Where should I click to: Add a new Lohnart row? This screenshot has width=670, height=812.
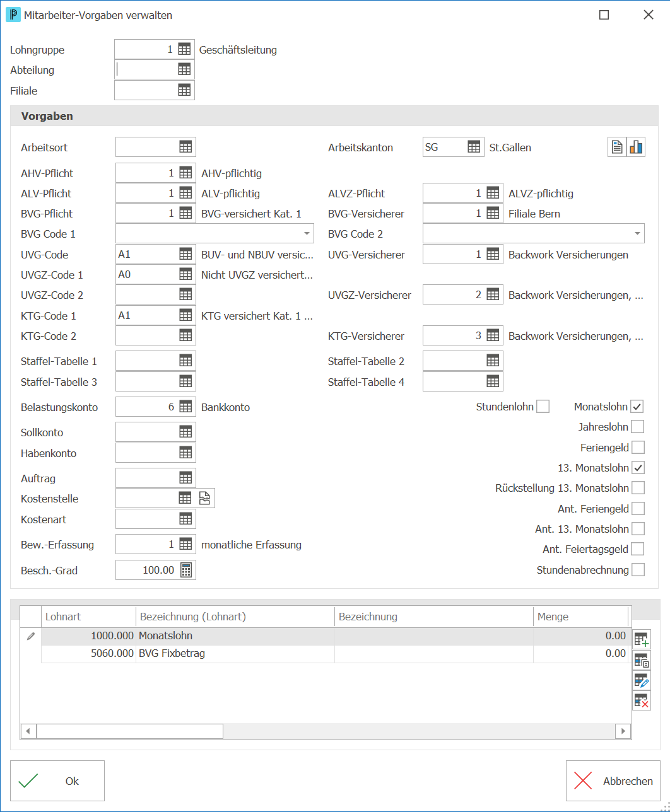coord(642,640)
